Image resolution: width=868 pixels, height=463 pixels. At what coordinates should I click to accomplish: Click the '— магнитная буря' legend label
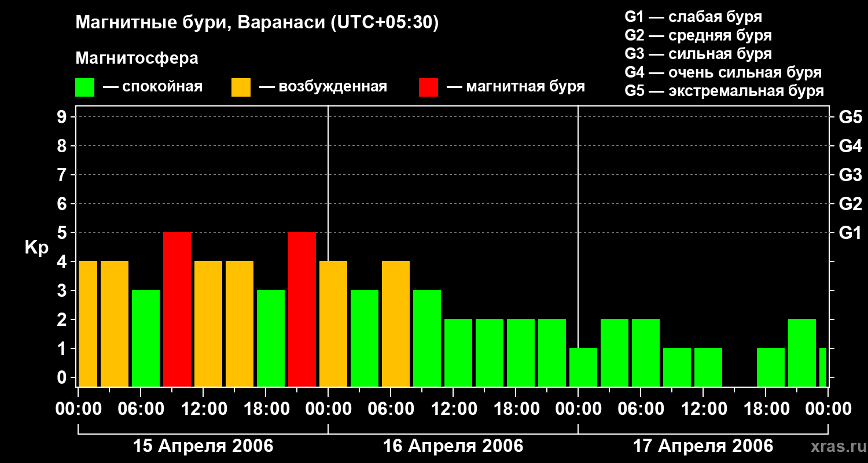point(516,87)
